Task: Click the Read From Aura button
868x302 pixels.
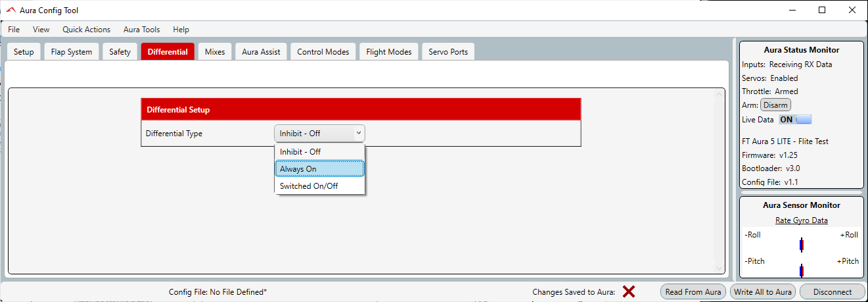Action: 693,291
